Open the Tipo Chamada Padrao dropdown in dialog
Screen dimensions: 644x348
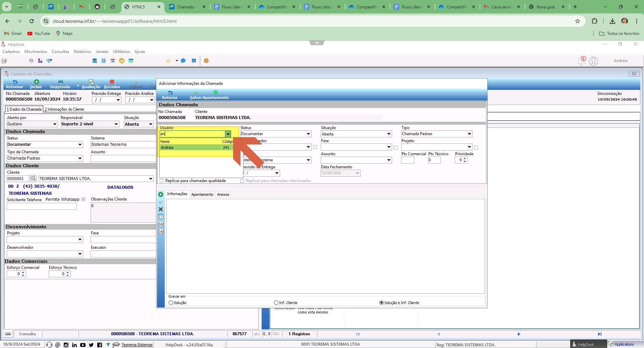coord(469,134)
